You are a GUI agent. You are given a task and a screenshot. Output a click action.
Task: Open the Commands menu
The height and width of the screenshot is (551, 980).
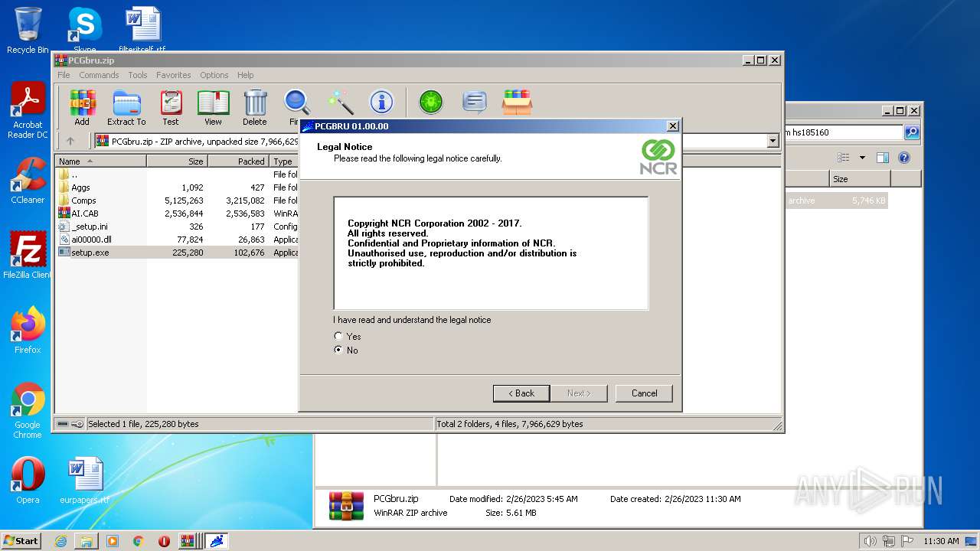click(x=99, y=75)
